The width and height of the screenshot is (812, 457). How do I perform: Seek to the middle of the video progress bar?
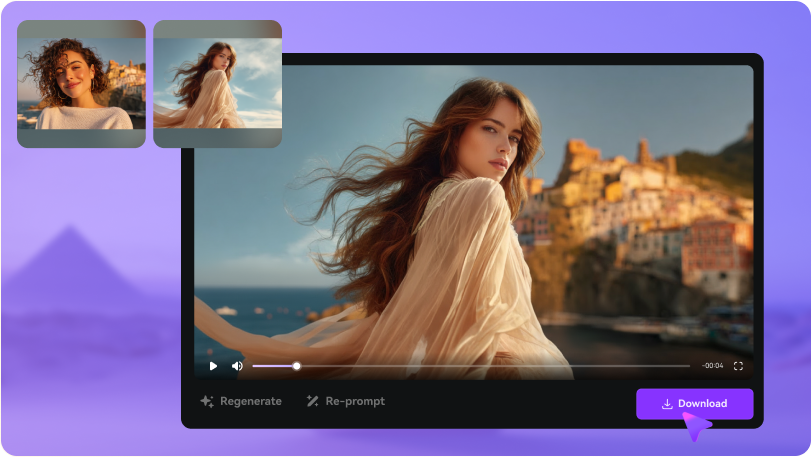tap(471, 366)
